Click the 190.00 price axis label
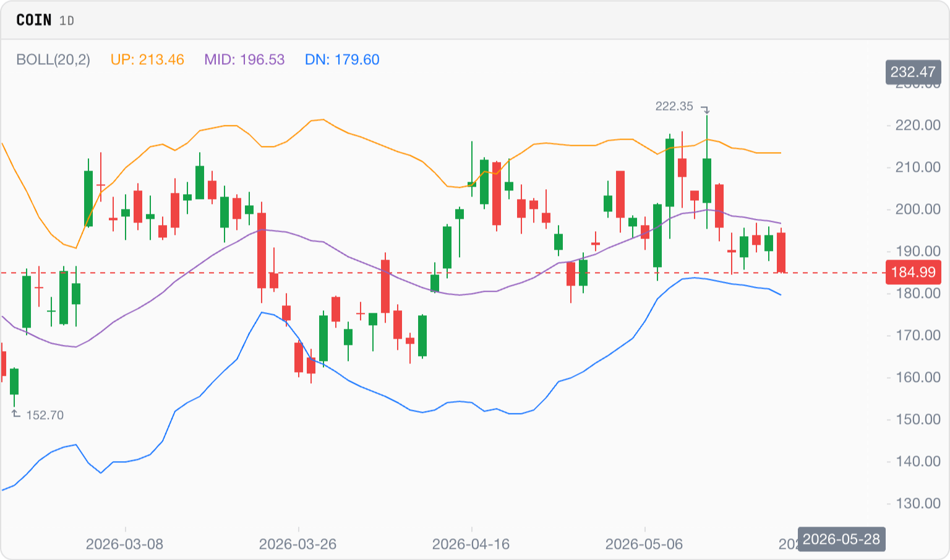950x560 pixels. (918, 252)
